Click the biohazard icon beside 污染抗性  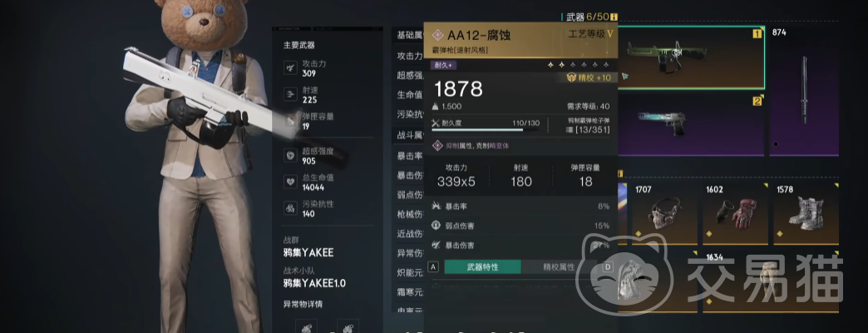pyautogui.click(x=291, y=209)
